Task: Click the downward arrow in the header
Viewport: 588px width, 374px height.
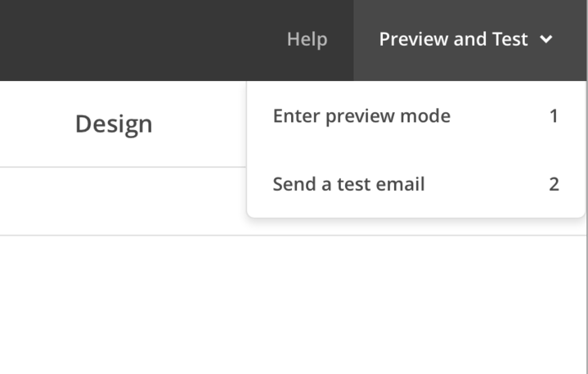Action: [547, 39]
